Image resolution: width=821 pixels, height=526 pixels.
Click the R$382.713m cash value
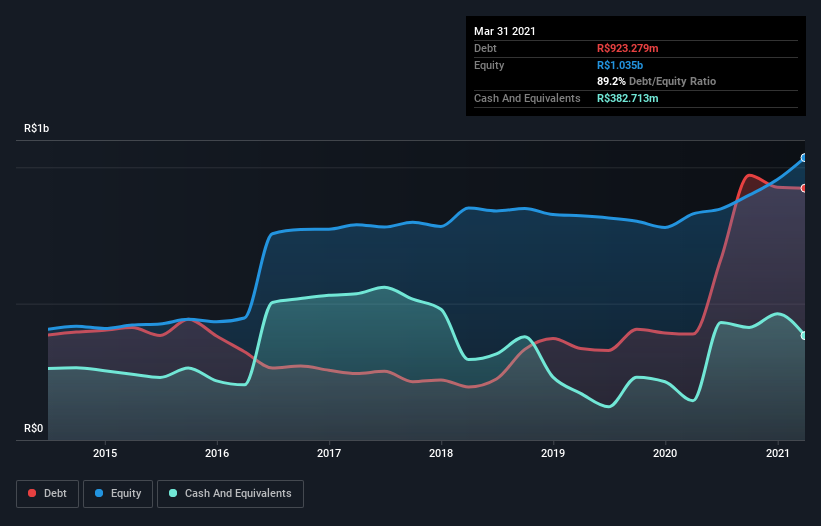(628, 98)
